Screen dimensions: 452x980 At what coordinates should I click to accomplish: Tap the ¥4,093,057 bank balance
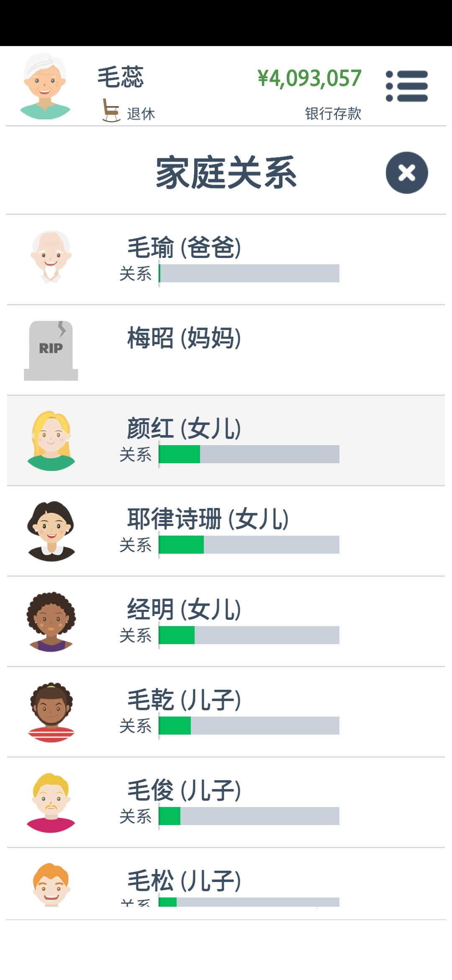click(x=309, y=78)
